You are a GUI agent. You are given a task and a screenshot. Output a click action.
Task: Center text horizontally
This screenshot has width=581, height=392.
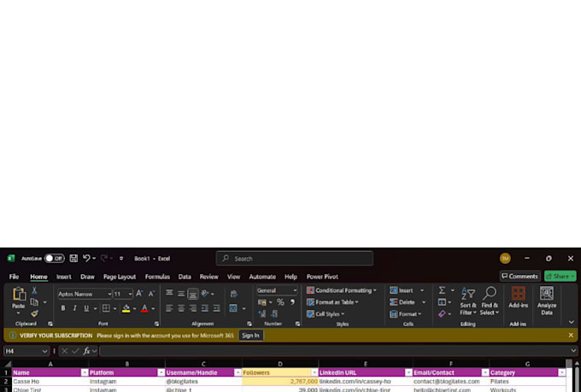coord(181,308)
